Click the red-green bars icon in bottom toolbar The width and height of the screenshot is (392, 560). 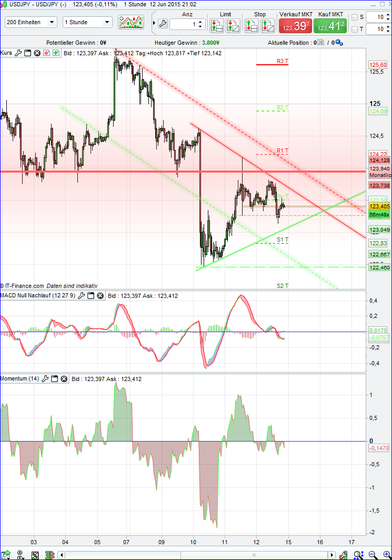[50, 555]
